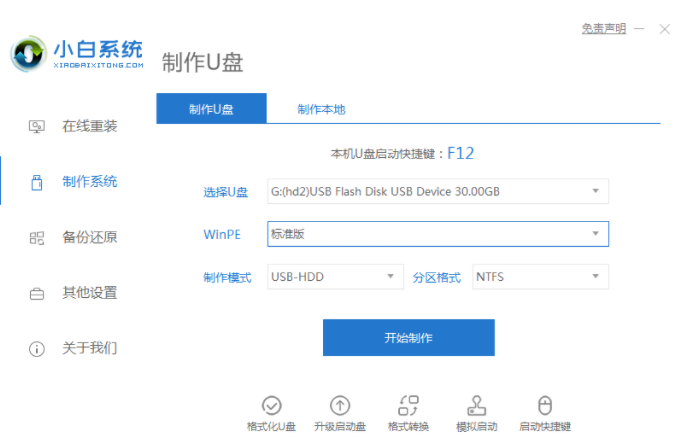
Task: Open the 免责声明 link
Action: [603, 29]
